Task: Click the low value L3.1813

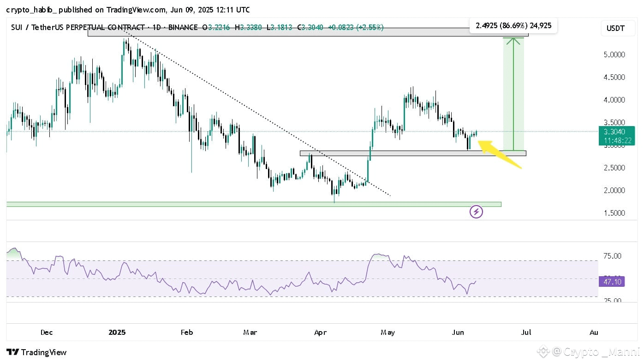Action: pos(280,28)
